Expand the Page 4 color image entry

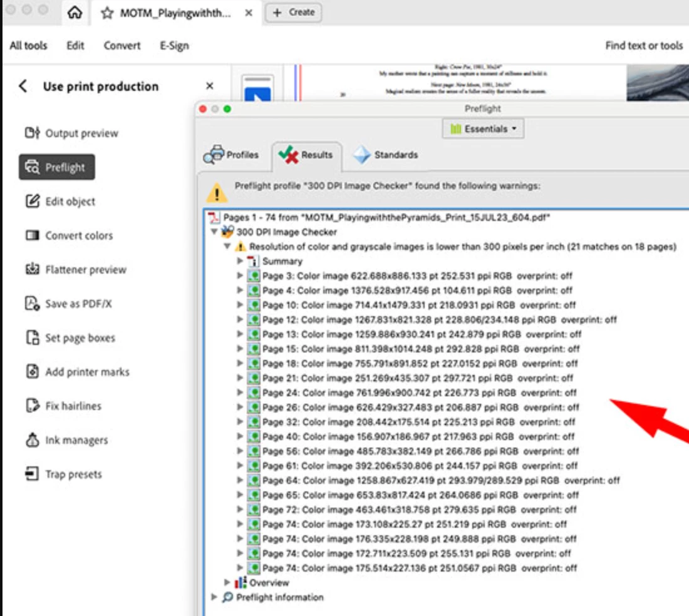[x=240, y=290]
